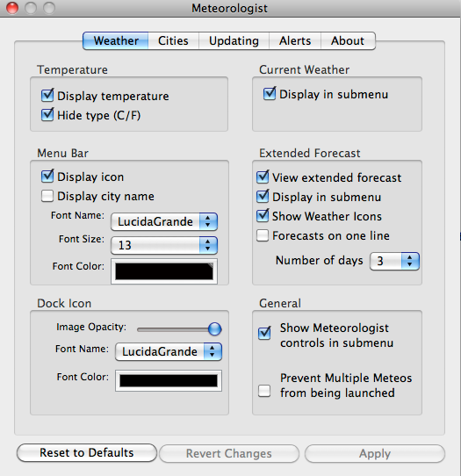Click the Menu Bar section label
This screenshot has width=461, height=476.
click(62, 153)
